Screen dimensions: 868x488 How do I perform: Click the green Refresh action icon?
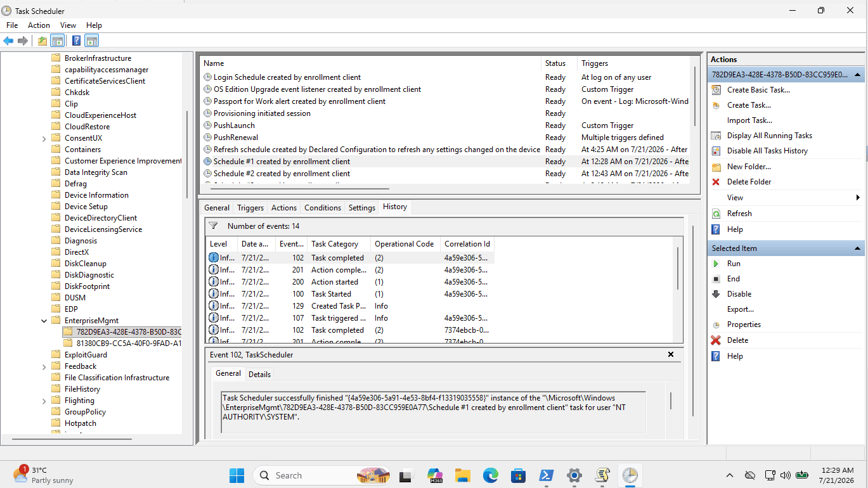click(716, 214)
